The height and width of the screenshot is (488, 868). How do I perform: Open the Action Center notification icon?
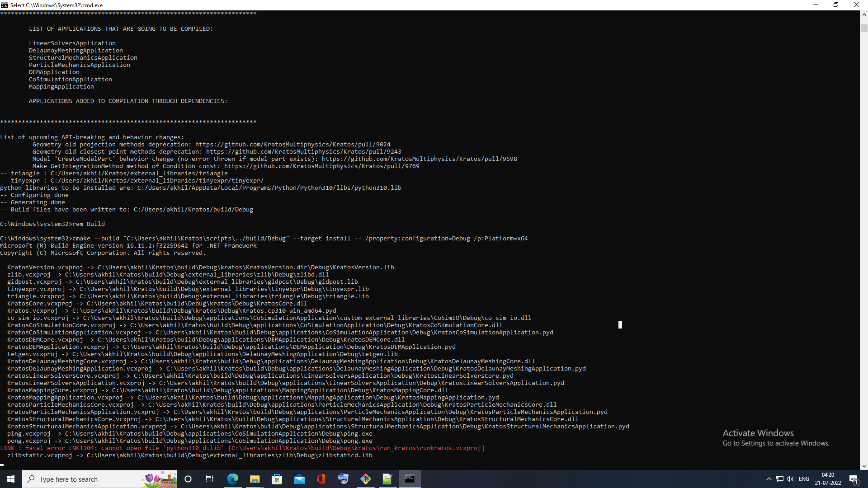pos(854,479)
